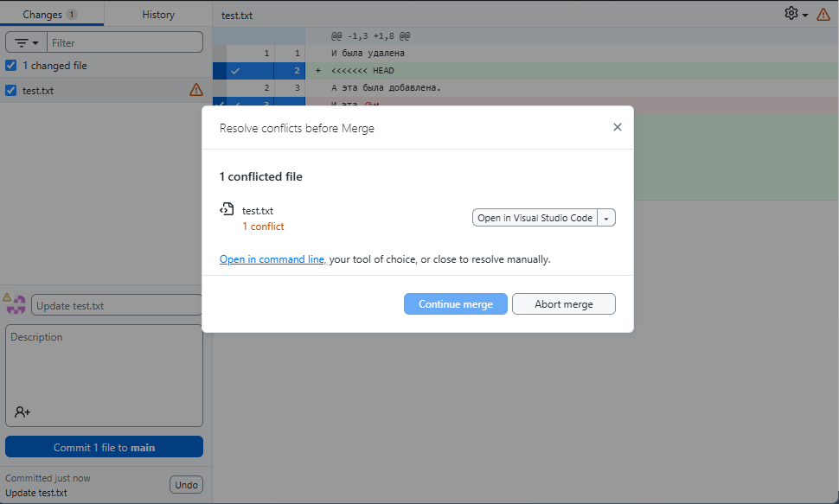The height and width of the screenshot is (504, 839).
Task: Select the Changes tab
Action: coord(50,15)
